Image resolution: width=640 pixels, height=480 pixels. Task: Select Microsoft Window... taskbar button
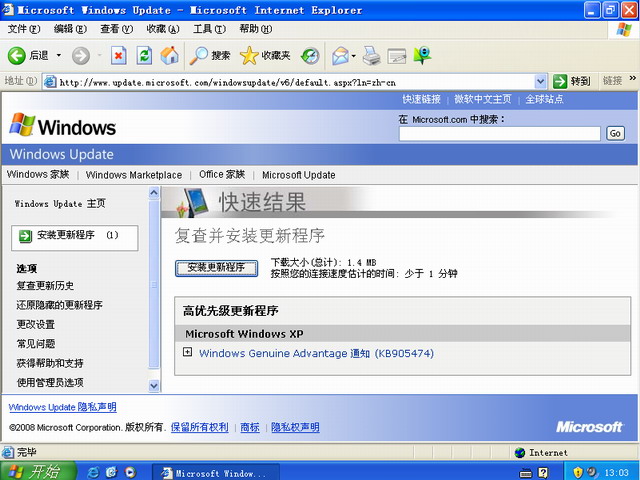pyautogui.click(x=216, y=473)
